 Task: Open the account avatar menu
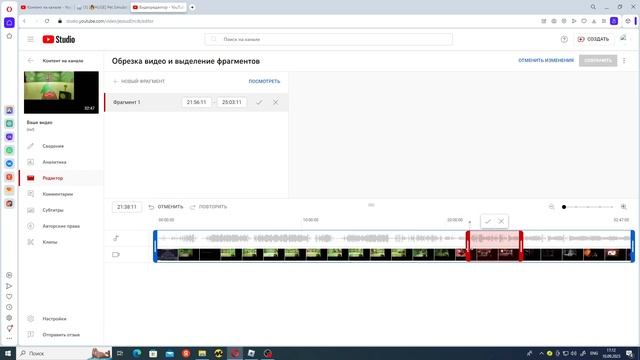(623, 38)
